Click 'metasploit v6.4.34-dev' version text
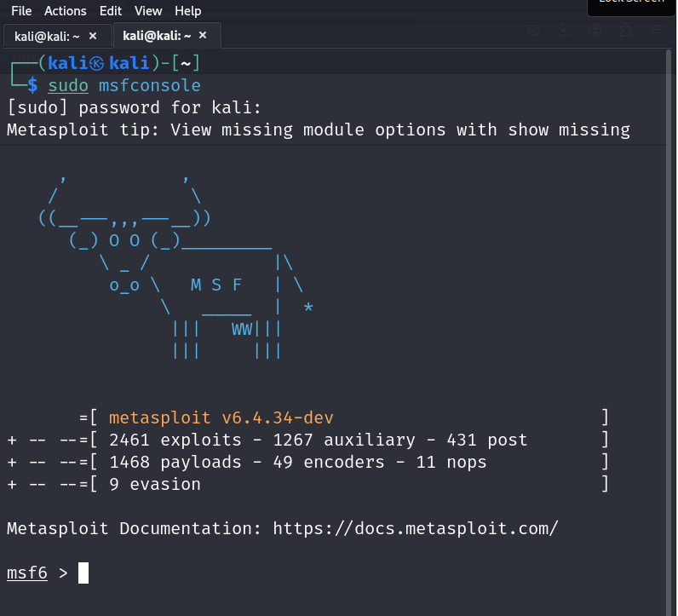Screen dimensions: 678x616 pyautogui.click(x=221, y=417)
